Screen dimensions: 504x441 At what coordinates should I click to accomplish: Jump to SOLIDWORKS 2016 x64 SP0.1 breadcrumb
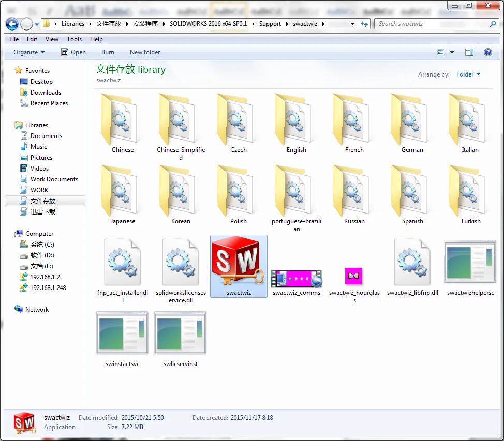(209, 24)
